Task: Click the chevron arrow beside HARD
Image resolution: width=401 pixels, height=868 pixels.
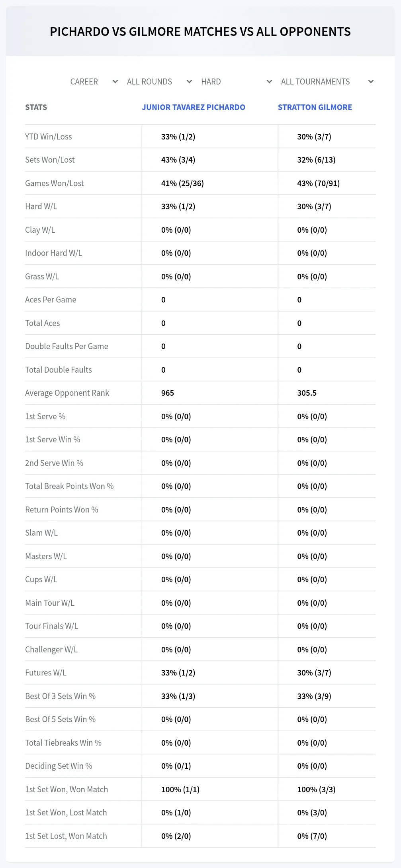Action: [269, 82]
